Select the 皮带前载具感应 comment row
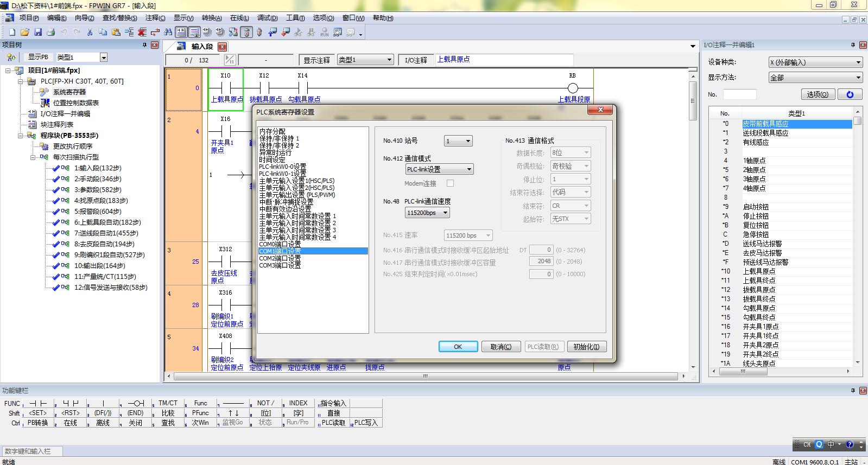This screenshot has width=868, height=465. pyautogui.click(x=797, y=124)
